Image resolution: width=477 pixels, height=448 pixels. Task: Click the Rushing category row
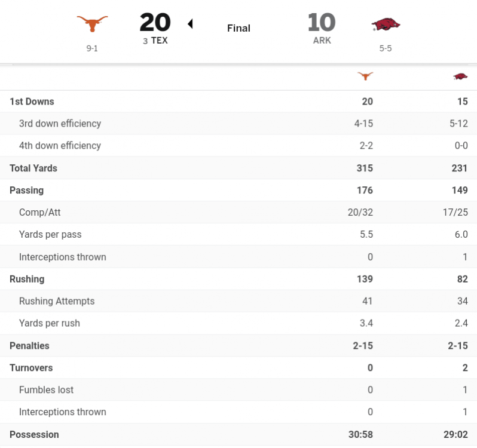27,279
